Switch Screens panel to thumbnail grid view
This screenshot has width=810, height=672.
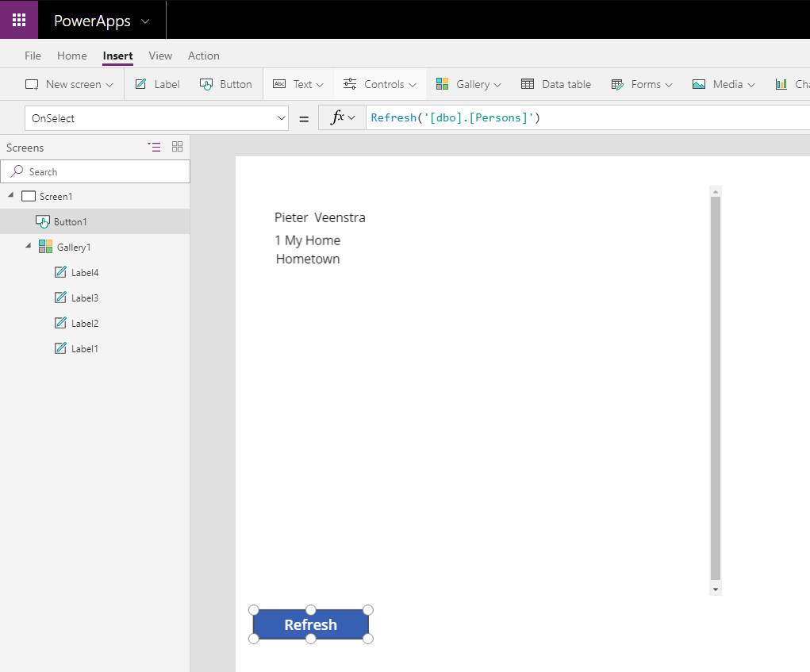(x=177, y=147)
